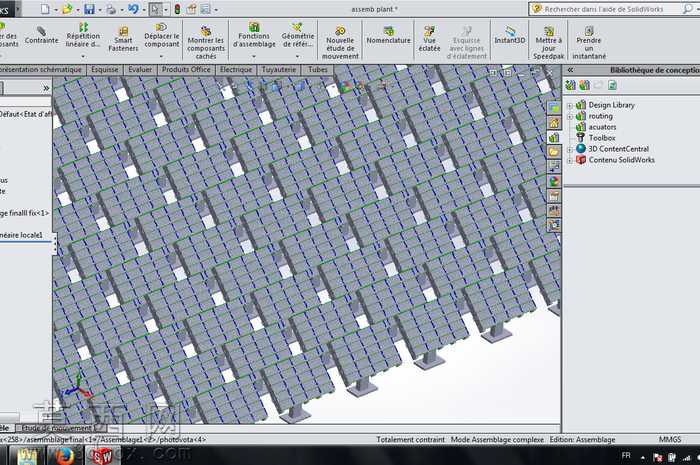
Task: Click the Open file folder icon
Action: [67, 8]
